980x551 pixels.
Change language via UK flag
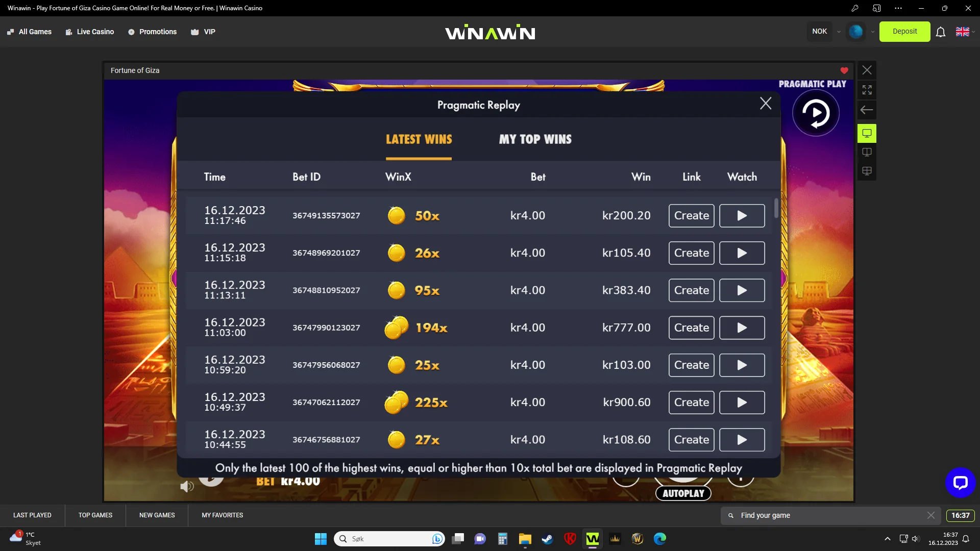pyautogui.click(x=963, y=32)
